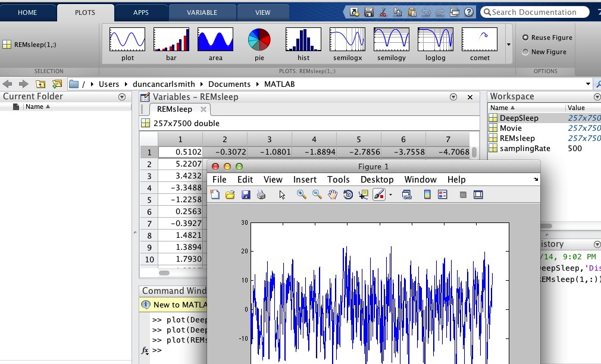This screenshot has height=364, width=601.
Task: Select the Reuse Figure radio button
Action: (x=525, y=37)
